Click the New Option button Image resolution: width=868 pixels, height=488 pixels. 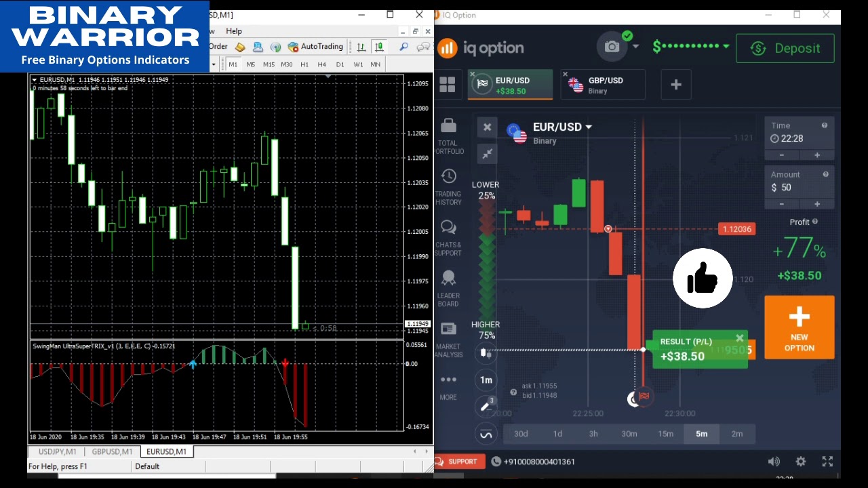[800, 329]
